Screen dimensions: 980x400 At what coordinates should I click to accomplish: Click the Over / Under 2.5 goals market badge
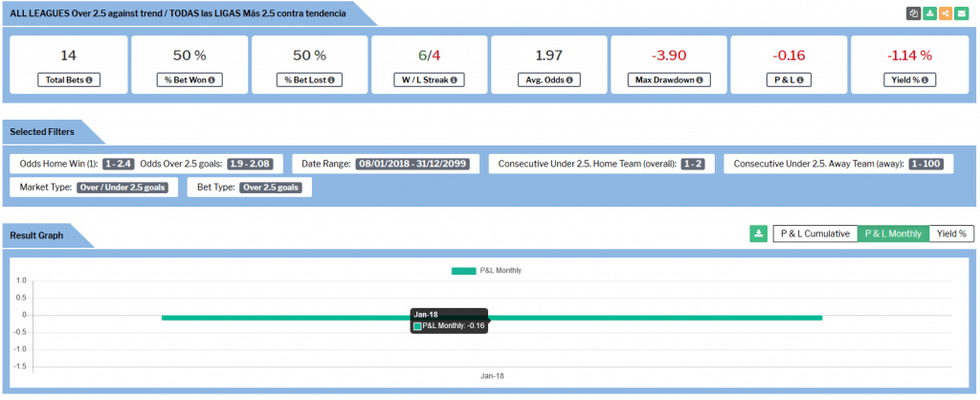point(122,187)
